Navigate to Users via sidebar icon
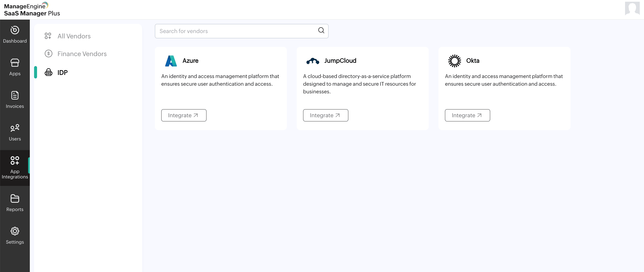The image size is (644, 272). 15,132
